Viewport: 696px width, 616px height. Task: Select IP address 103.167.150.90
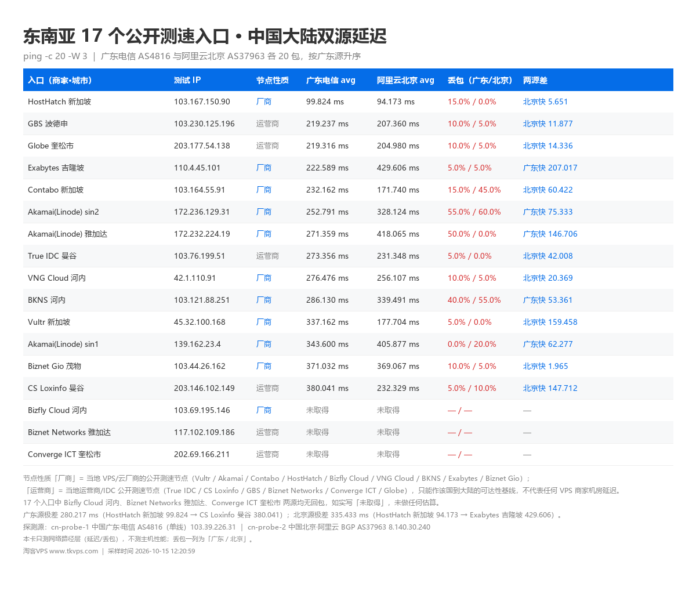pyautogui.click(x=202, y=102)
